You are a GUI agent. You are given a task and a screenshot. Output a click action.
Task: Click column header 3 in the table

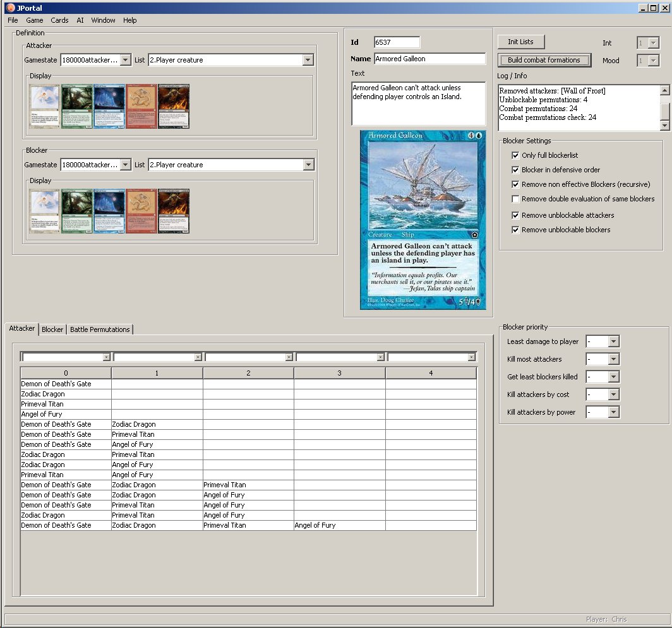click(339, 373)
